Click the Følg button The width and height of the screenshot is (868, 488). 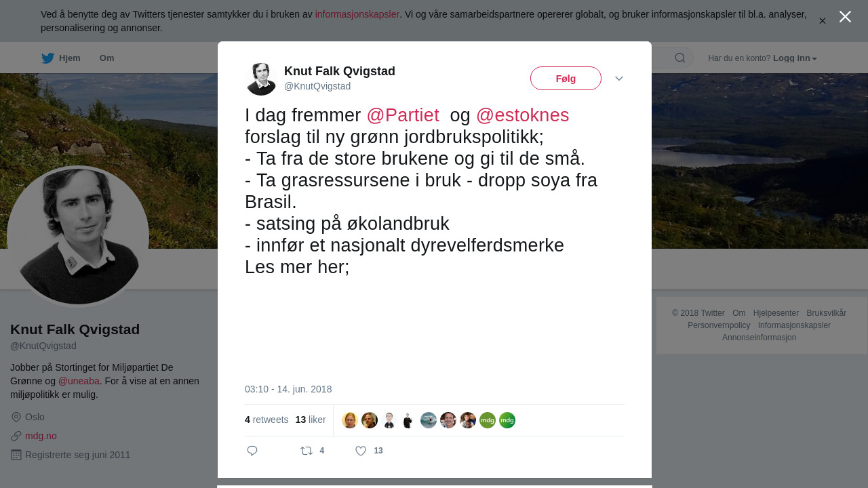point(566,79)
